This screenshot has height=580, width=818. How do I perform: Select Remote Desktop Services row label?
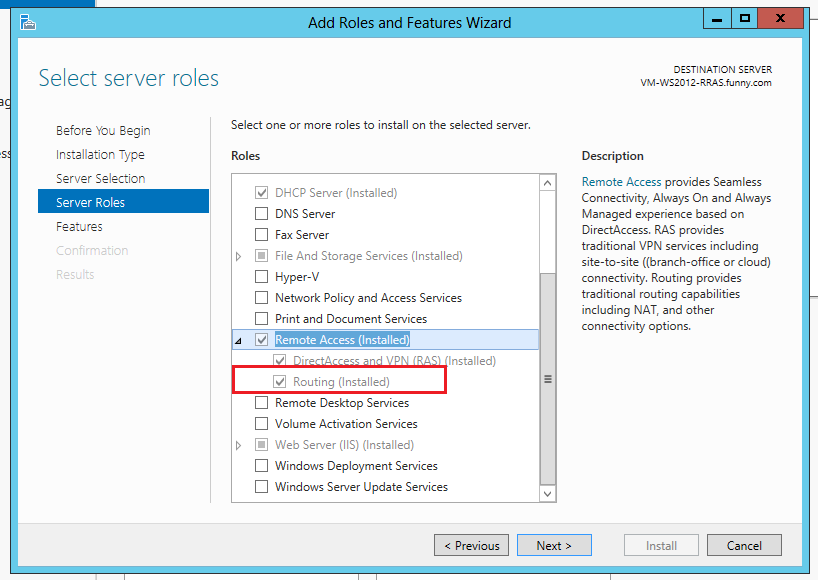(x=342, y=403)
